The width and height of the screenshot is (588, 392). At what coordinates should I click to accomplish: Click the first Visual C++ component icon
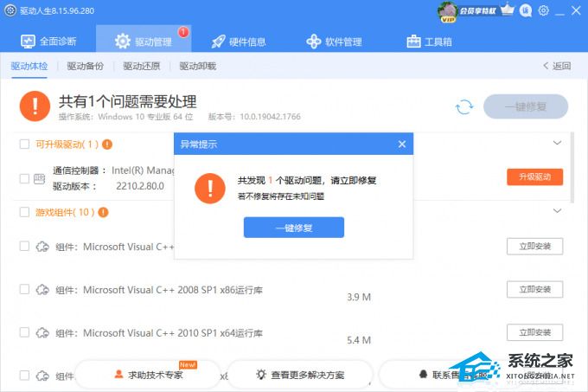(42, 247)
